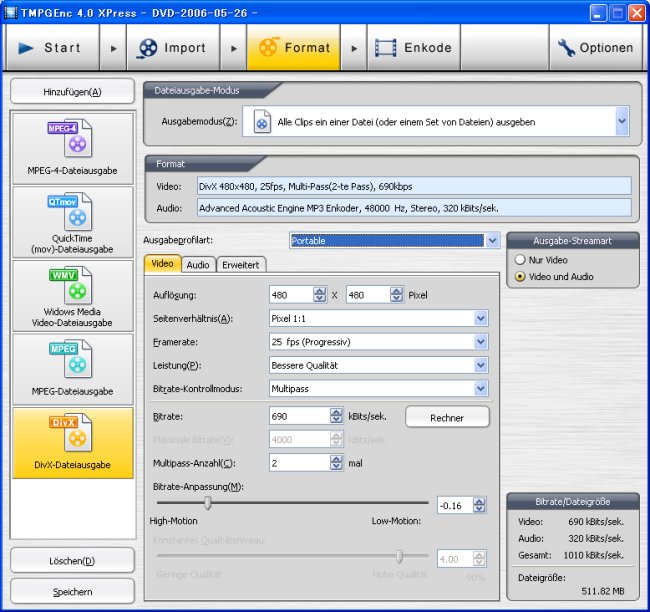The image size is (650, 612).
Task: Click the Löschen(D) button
Action: [x=73, y=561]
